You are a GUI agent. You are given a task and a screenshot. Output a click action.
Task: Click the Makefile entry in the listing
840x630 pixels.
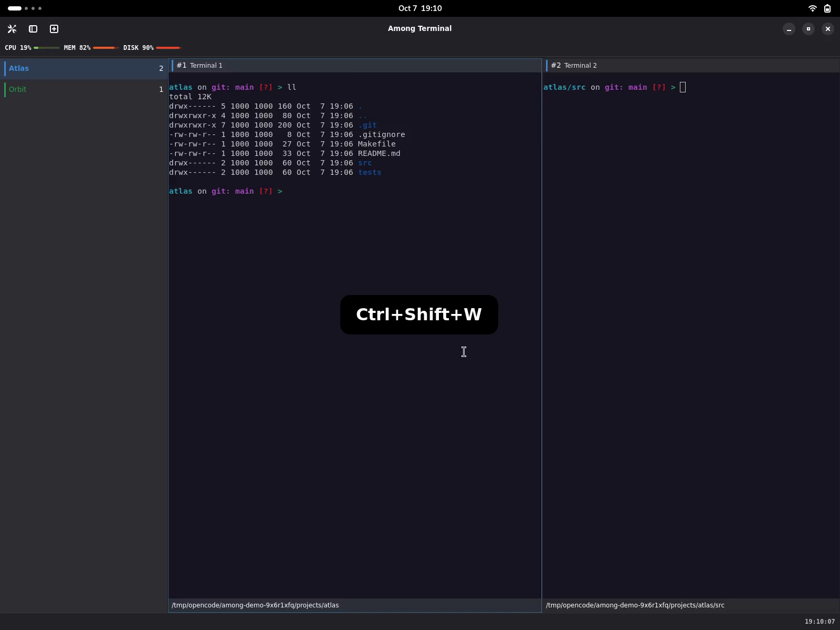(377, 144)
